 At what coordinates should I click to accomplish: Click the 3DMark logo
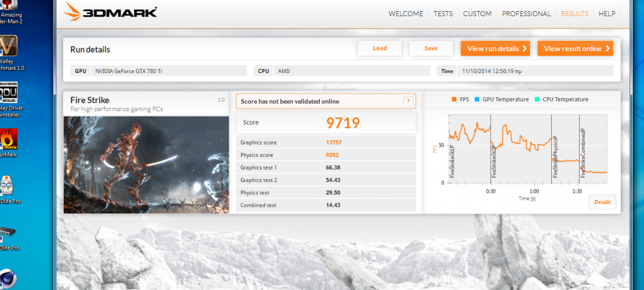point(111,11)
